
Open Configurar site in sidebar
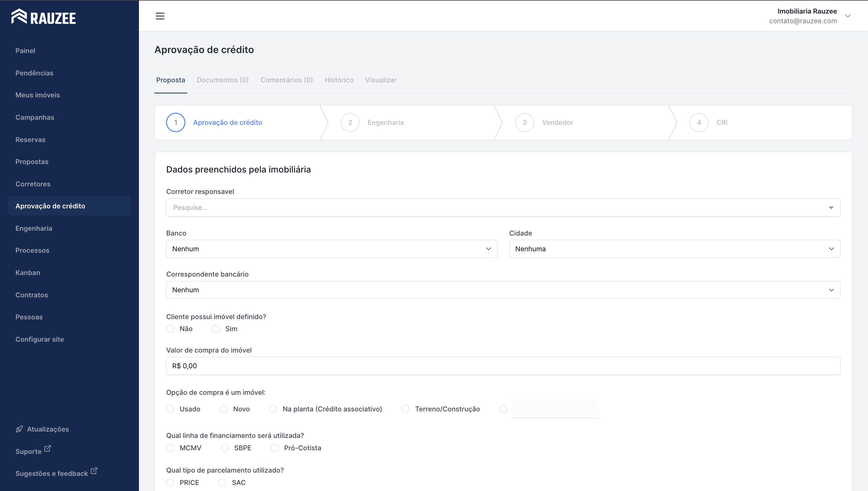(x=40, y=339)
